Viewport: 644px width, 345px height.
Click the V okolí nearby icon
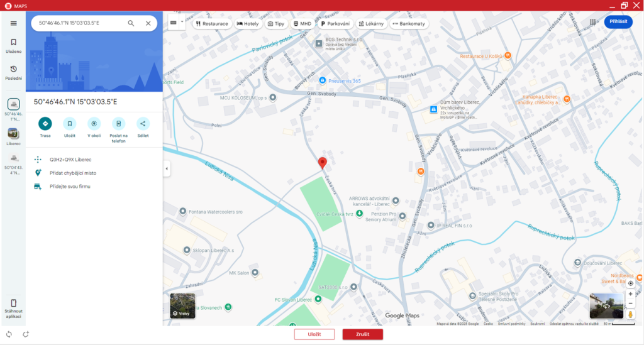(x=94, y=124)
